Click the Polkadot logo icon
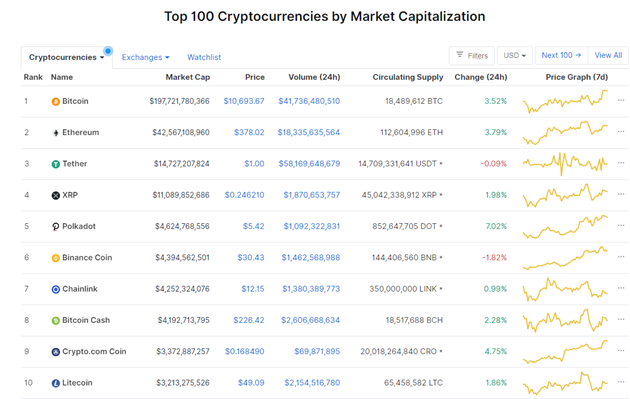Image resolution: width=630 pixels, height=399 pixels. (56, 227)
